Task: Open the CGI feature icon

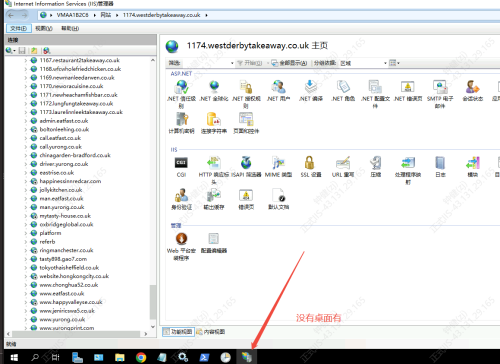Action: point(181,163)
